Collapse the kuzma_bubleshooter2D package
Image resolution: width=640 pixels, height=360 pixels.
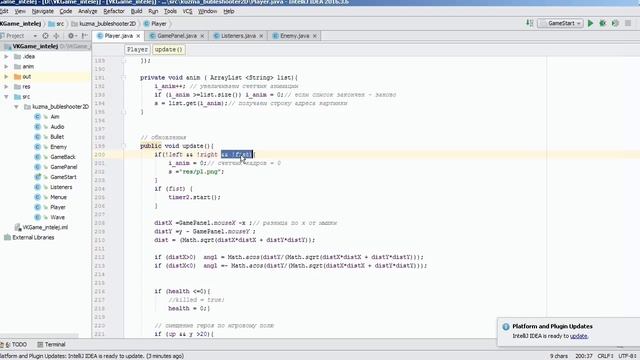(x=16, y=107)
